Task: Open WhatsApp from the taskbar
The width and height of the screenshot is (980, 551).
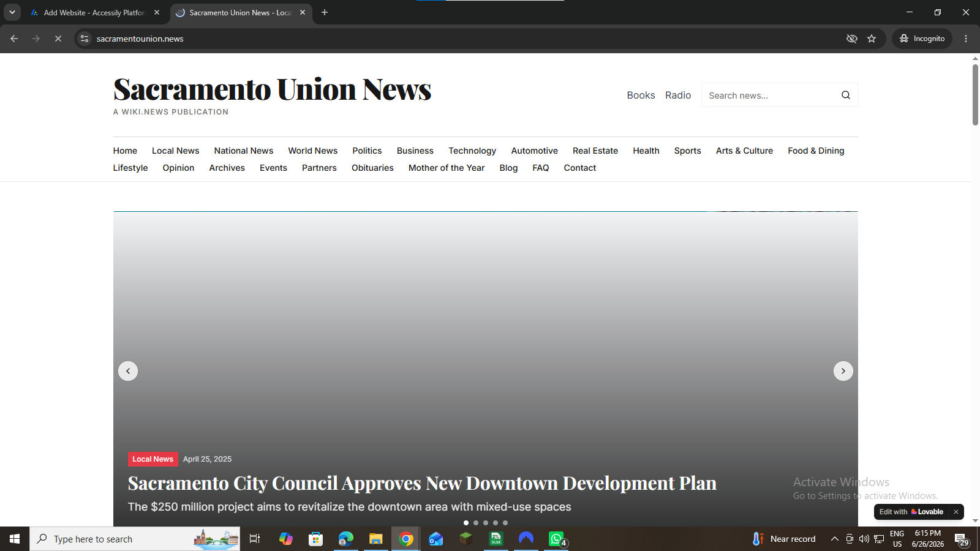Action: pos(556,539)
